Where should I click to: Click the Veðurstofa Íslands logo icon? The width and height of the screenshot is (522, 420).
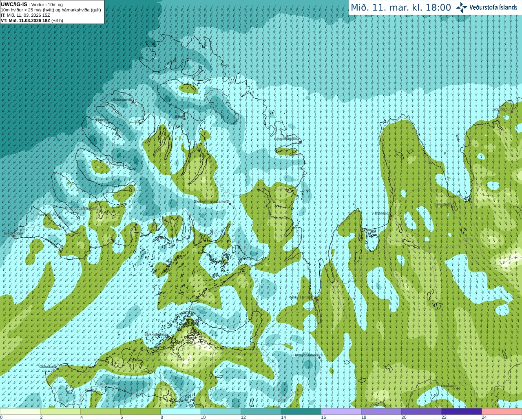[462, 7]
